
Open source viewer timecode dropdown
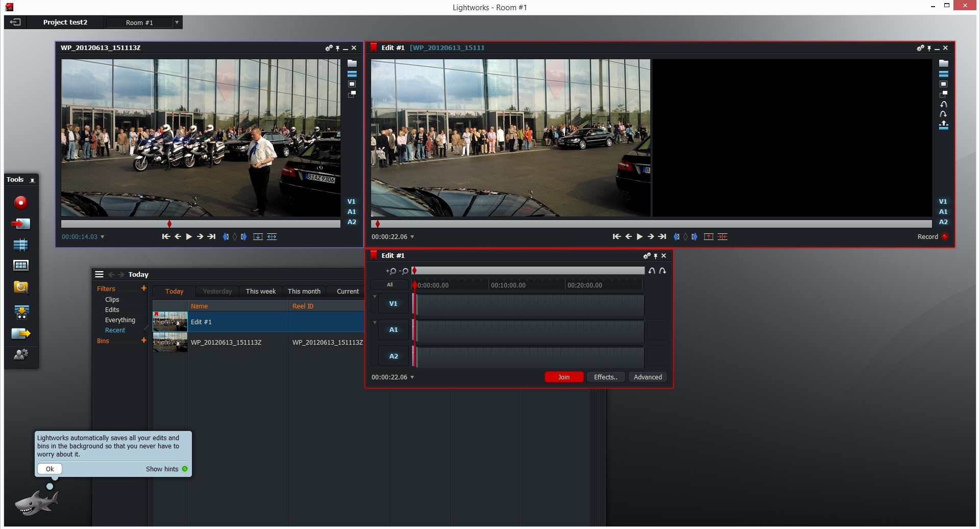tap(103, 237)
